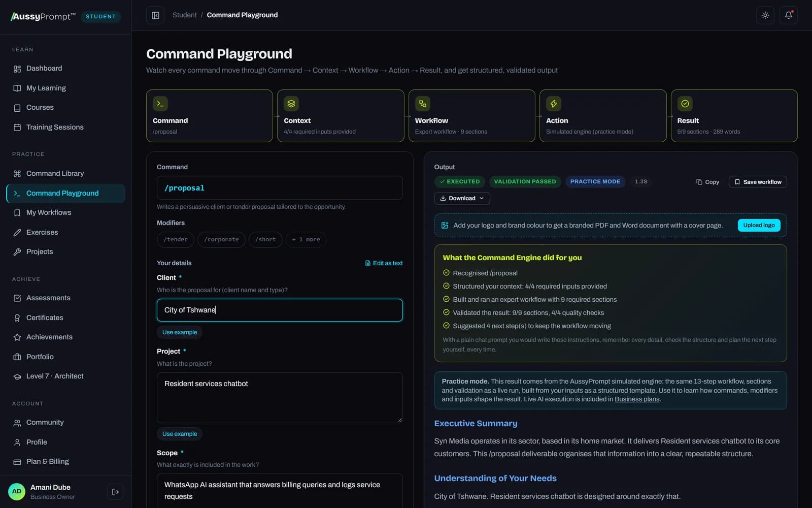Viewport: 812px width, 508px height.
Task: Click the Profile person icon
Action: (x=17, y=442)
